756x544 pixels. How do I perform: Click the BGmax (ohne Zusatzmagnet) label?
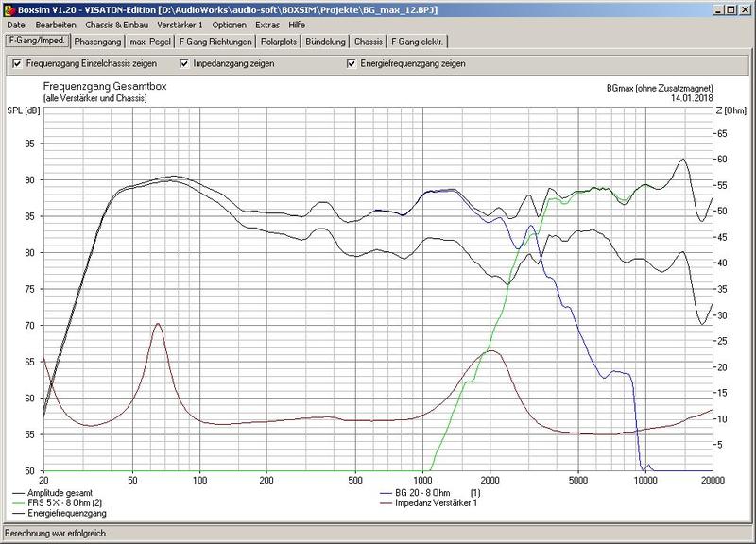point(660,88)
